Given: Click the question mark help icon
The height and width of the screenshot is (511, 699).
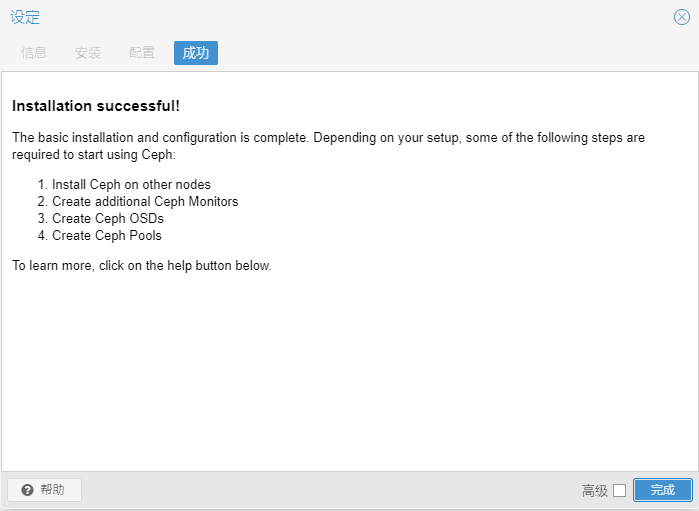Looking at the screenshot, I should pyautogui.click(x=27, y=490).
